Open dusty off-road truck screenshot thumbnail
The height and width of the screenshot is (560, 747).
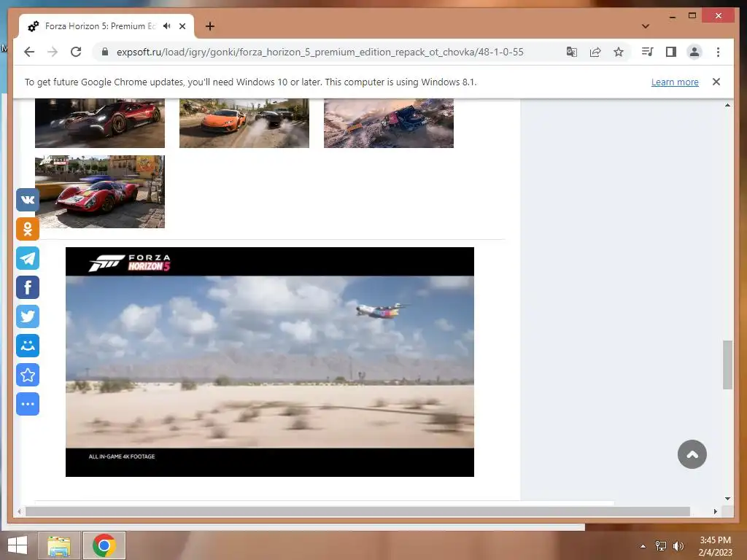tap(389, 122)
